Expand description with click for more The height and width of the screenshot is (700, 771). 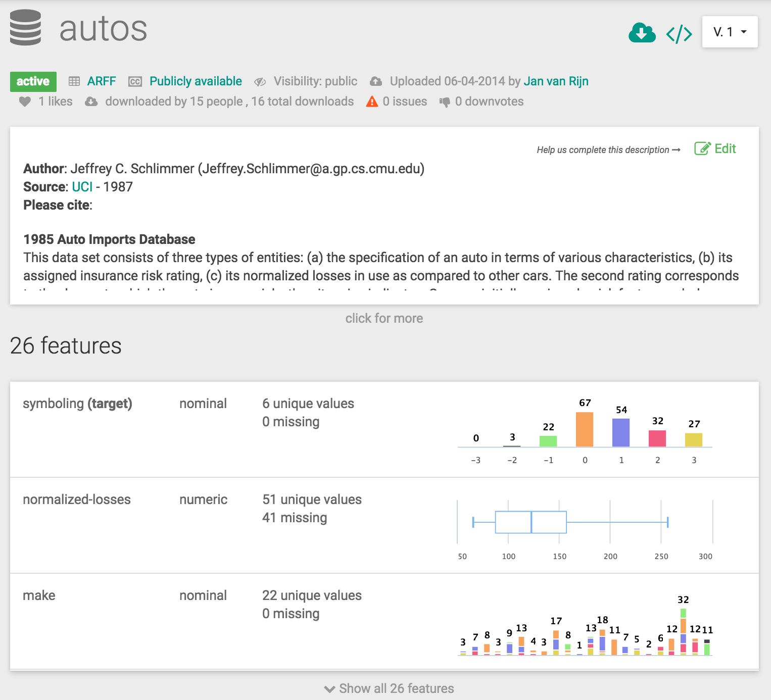[x=384, y=318]
